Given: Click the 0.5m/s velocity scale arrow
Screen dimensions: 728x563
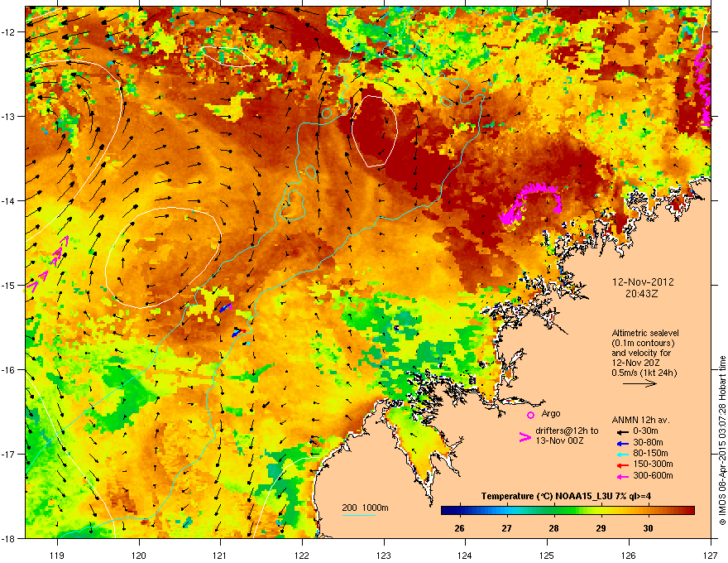Looking at the screenshot, I should 639,383.
